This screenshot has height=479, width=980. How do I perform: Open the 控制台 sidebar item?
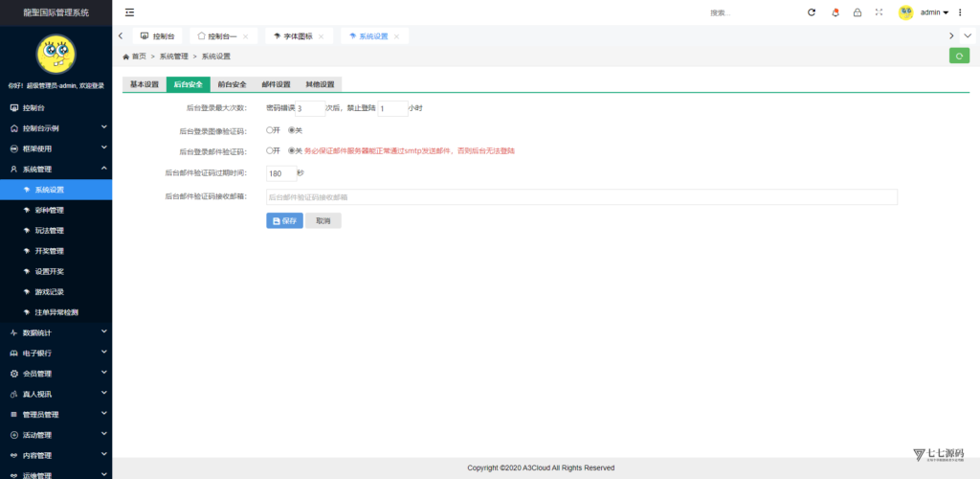(x=56, y=107)
